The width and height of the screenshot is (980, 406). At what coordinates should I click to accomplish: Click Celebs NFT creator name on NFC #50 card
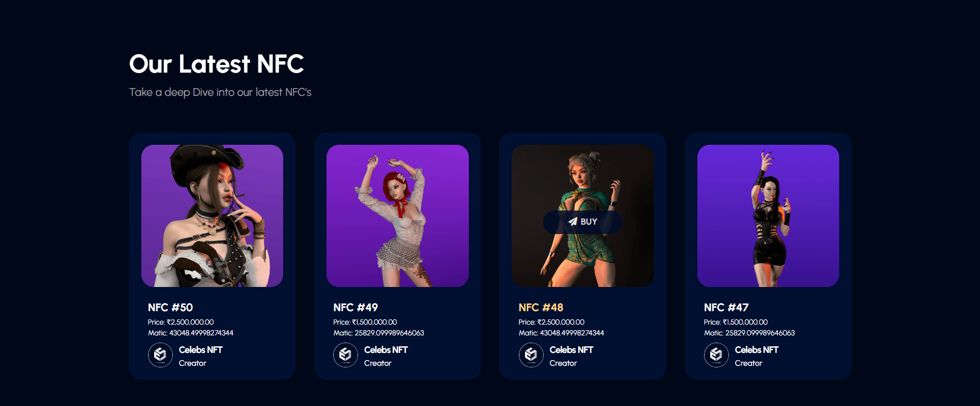point(201,350)
